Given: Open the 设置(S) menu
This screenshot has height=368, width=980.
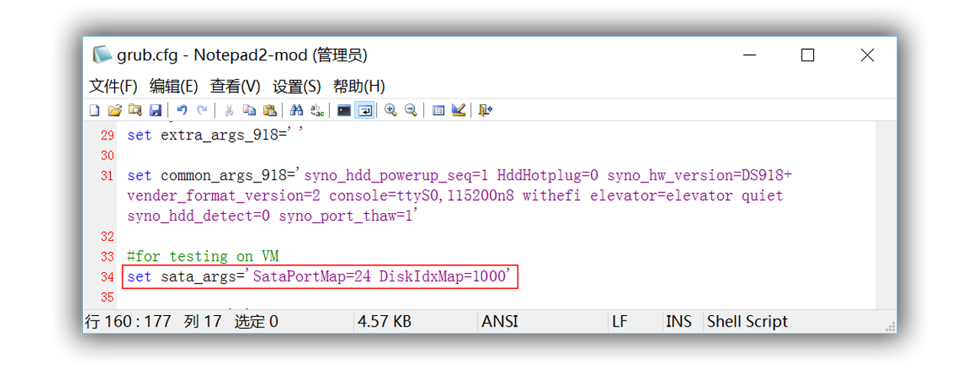Looking at the screenshot, I should point(296,86).
